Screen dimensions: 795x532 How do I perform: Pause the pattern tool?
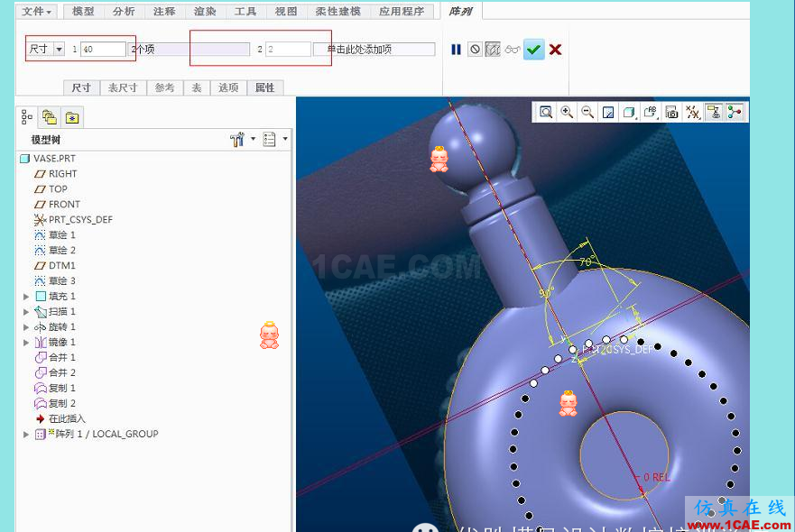pos(456,50)
